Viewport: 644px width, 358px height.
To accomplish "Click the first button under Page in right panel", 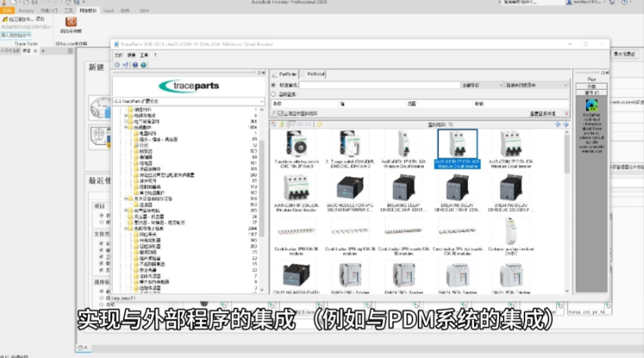I will point(591,86).
